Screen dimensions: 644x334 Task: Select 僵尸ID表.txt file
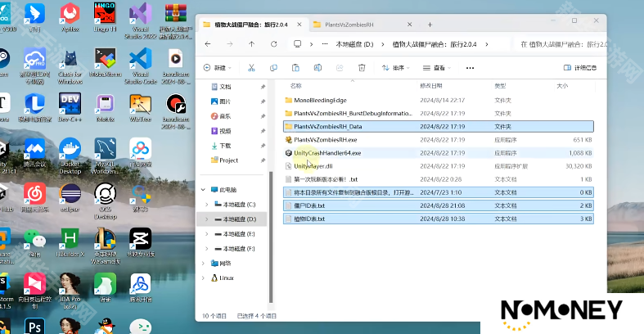(x=439, y=205)
